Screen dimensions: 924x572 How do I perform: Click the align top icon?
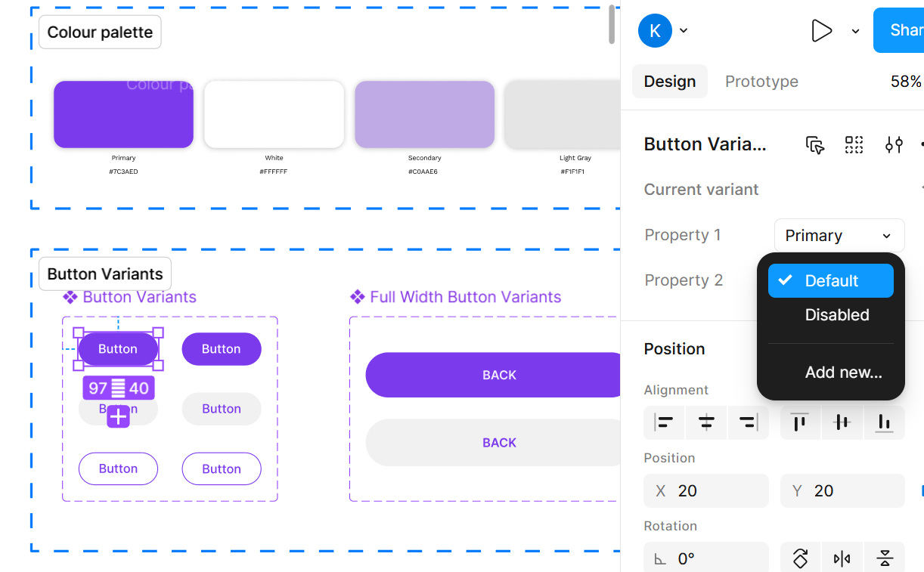800,423
